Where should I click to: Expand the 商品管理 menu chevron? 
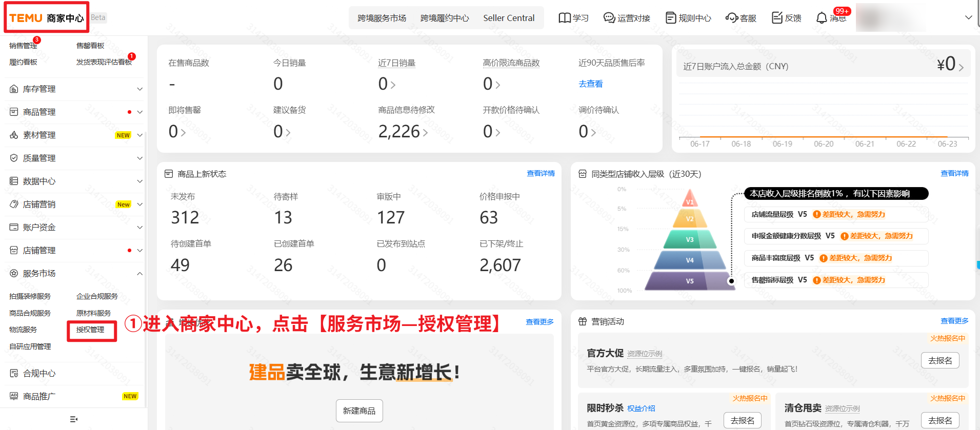tap(139, 112)
